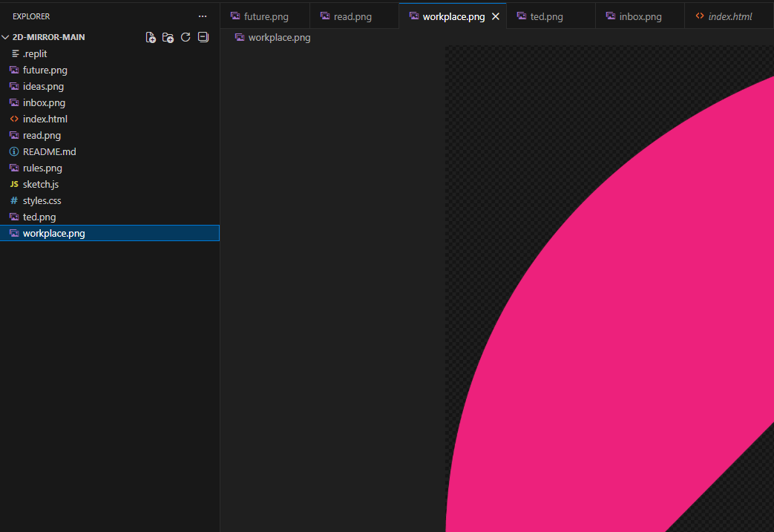The image size is (774, 532).
Task: Click the image icon in the workplace.png breadcrumb
Action: 238,37
